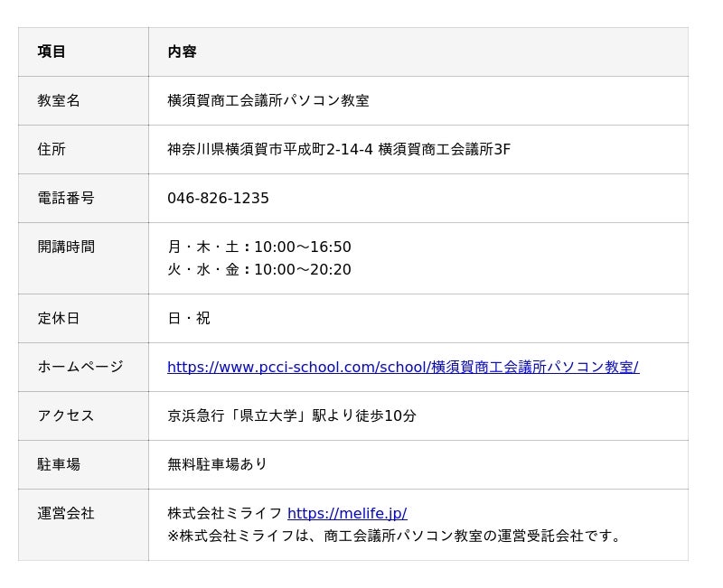Click the 月・木・土 10:00～16:50 hours line
Image resolution: width=723 pixels, height=588 pixels.
click(x=258, y=247)
